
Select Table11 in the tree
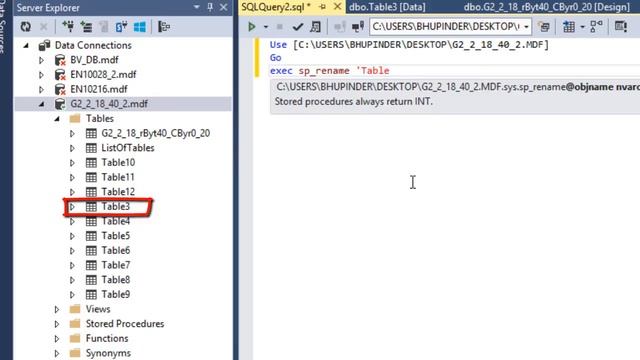tap(118, 178)
